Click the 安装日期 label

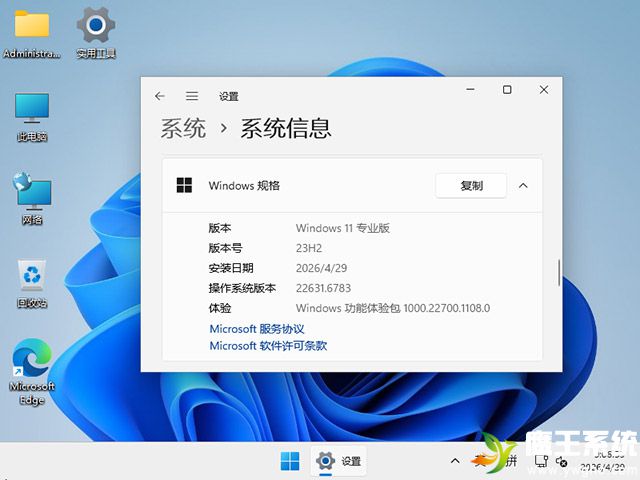coord(231,268)
